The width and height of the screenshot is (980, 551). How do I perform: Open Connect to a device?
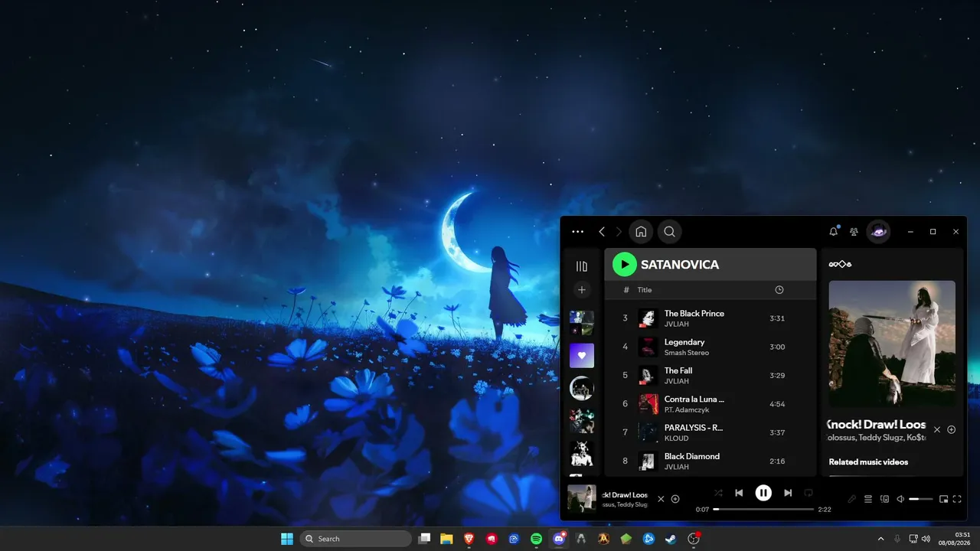tap(884, 499)
